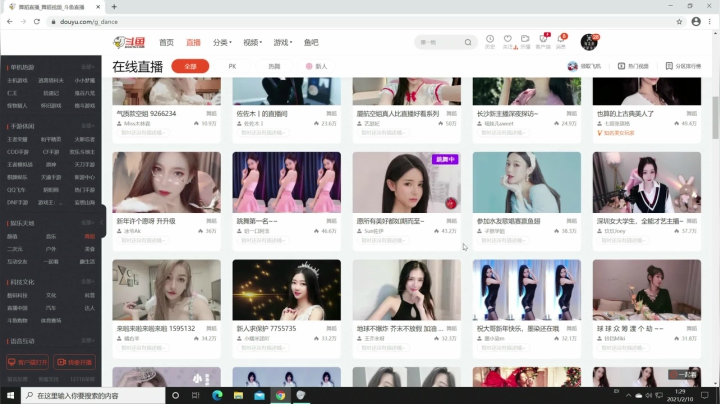Expand the 游戏 games dropdown
Image resolution: width=720 pixels, height=404 pixels.
[282, 42]
